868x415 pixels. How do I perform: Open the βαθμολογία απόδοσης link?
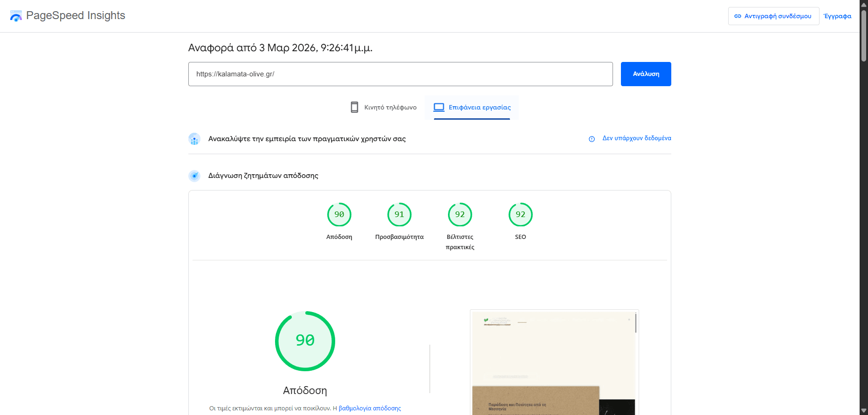[370, 408]
